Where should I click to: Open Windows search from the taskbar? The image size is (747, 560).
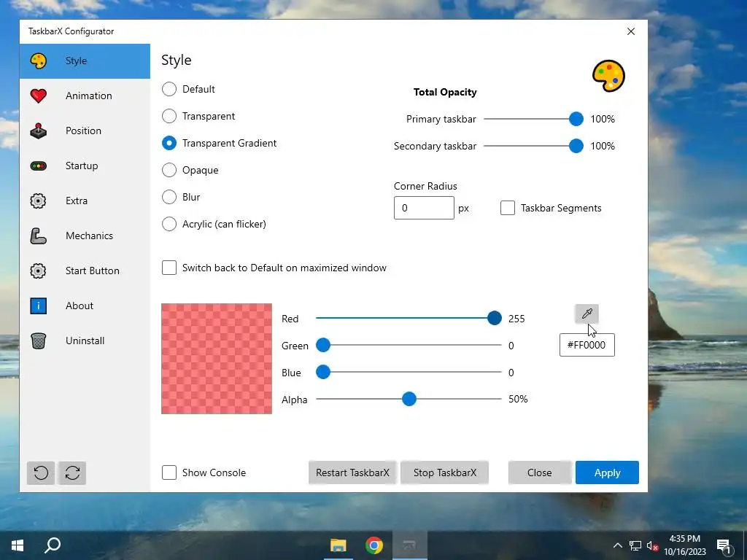tap(53, 545)
